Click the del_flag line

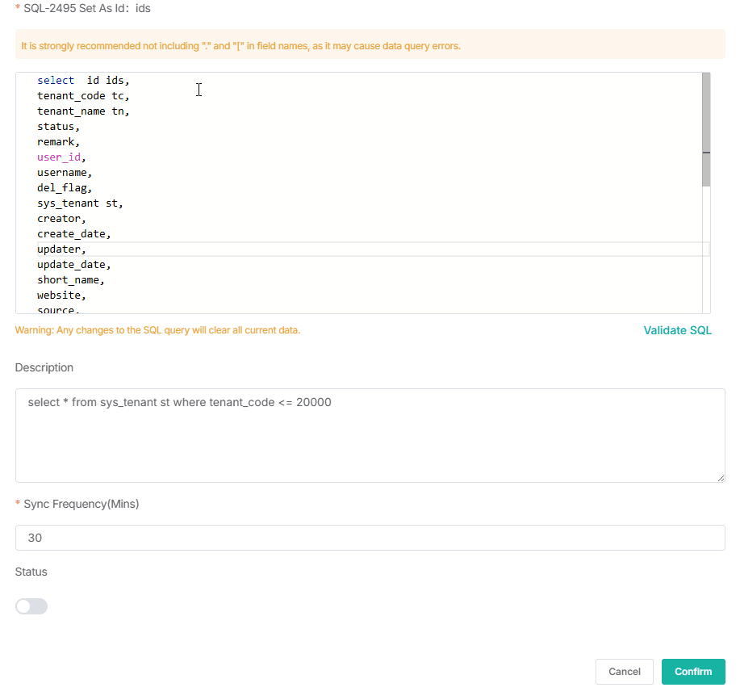(x=62, y=187)
